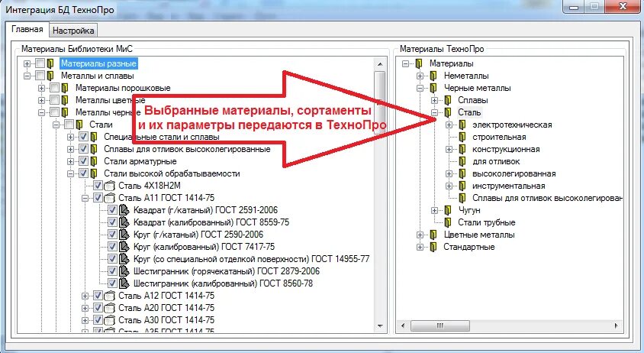
Task: Expand the Цветные металлы node
Action: tap(420, 235)
